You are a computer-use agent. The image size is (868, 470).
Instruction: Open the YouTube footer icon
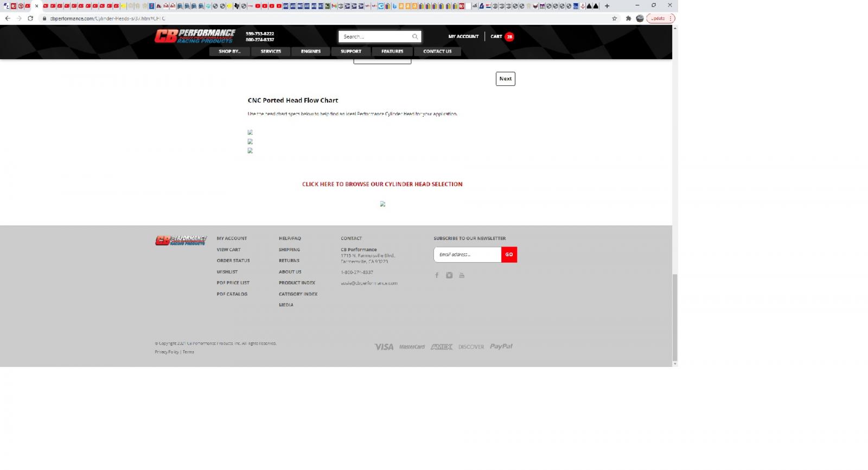462,275
